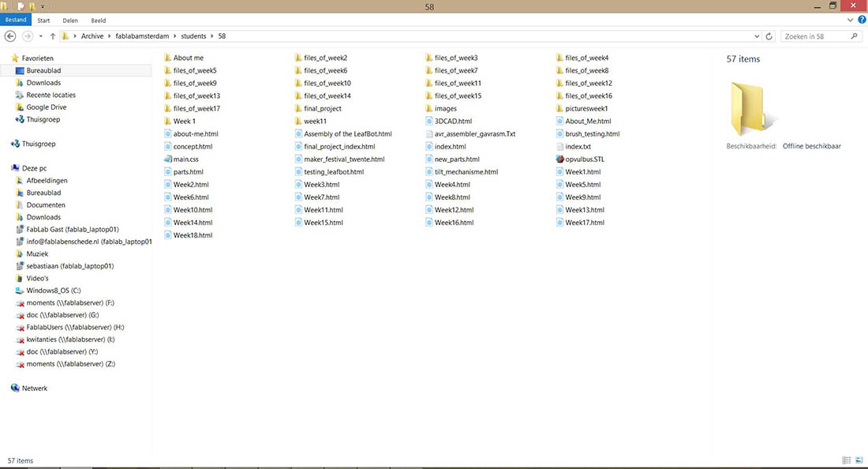Open the Delen ribbon tab

coord(70,21)
